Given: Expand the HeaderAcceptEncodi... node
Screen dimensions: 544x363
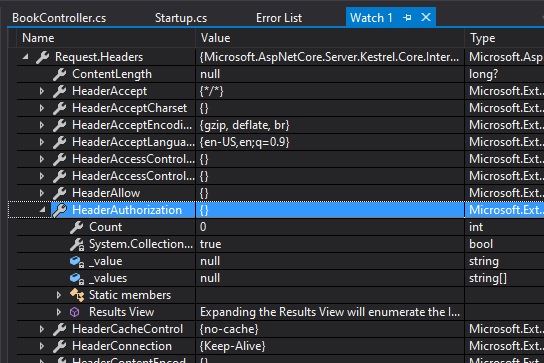Looking at the screenshot, I should (x=42, y=125).
